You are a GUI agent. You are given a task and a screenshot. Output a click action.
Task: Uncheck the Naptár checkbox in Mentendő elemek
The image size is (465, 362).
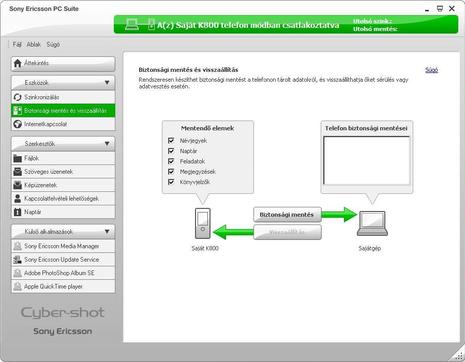171,151
